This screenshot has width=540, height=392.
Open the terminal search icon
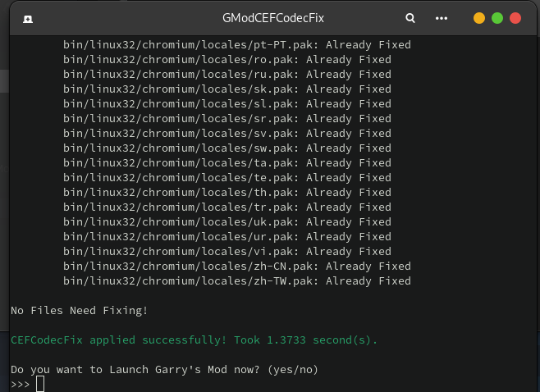[410, 18]
